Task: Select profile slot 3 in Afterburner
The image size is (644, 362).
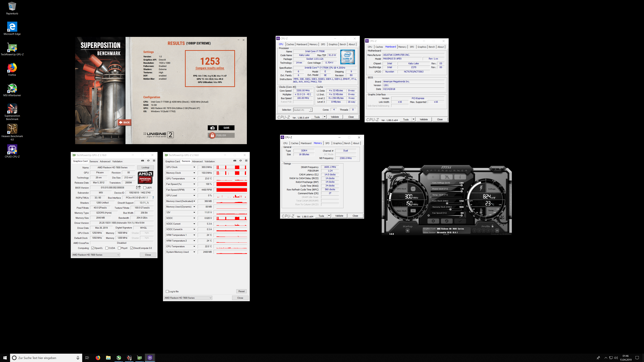Action: (484, 231)
